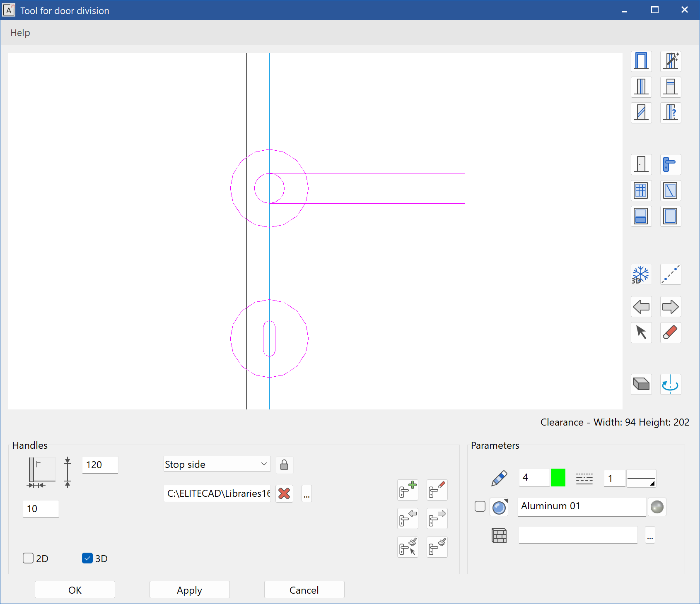Toggle the handle lock icon

click(x=284, y=465)
